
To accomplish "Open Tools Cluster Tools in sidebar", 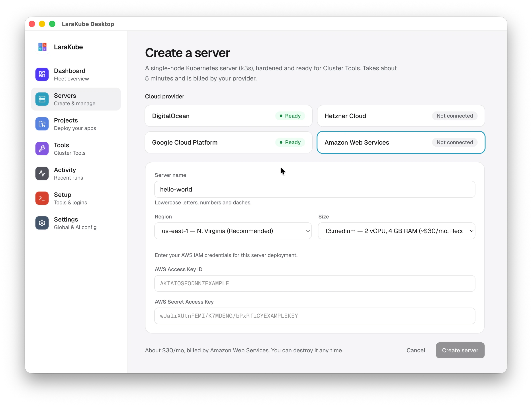I will [x=76, y=149].
